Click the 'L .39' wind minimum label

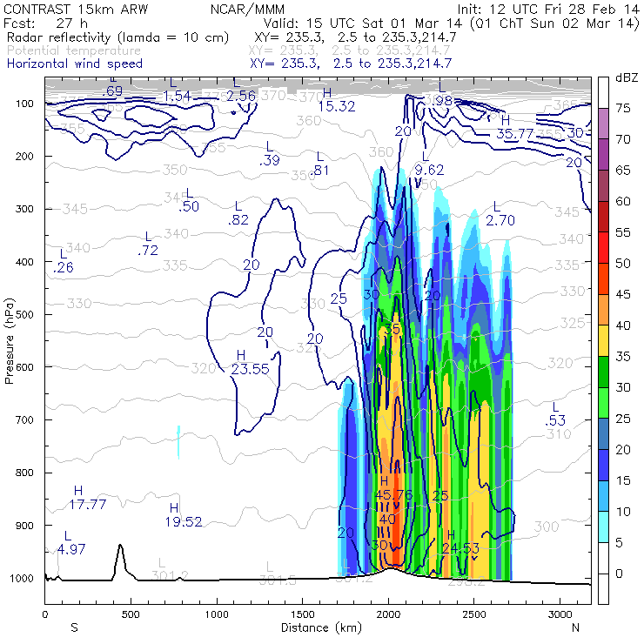270,153
